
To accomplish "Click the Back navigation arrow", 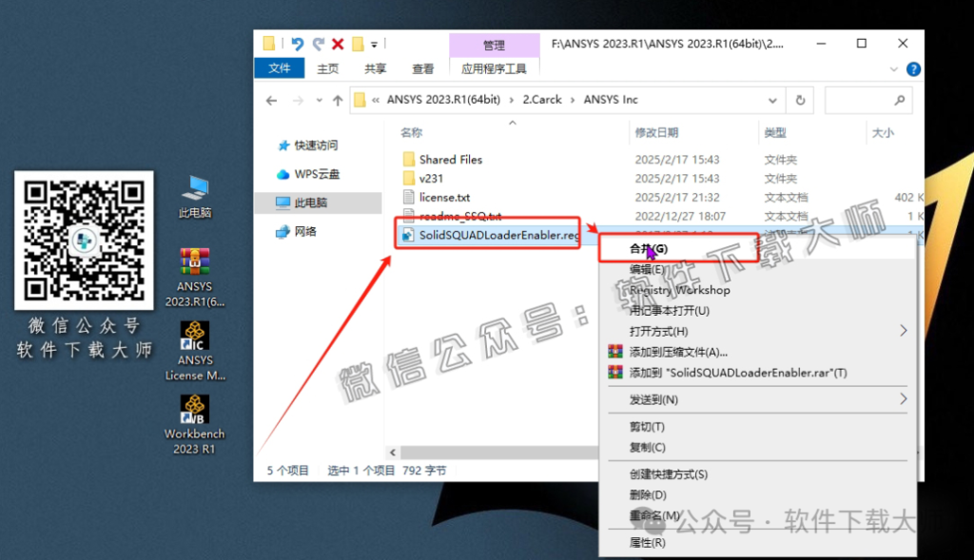I will pyautogui.click(x=272, y=100).
